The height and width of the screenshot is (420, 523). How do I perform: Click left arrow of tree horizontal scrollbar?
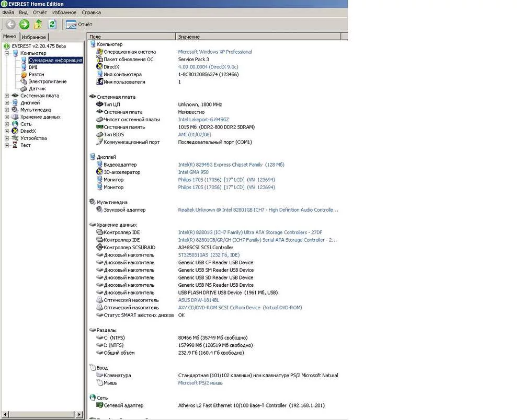click(x=5, y=415)
